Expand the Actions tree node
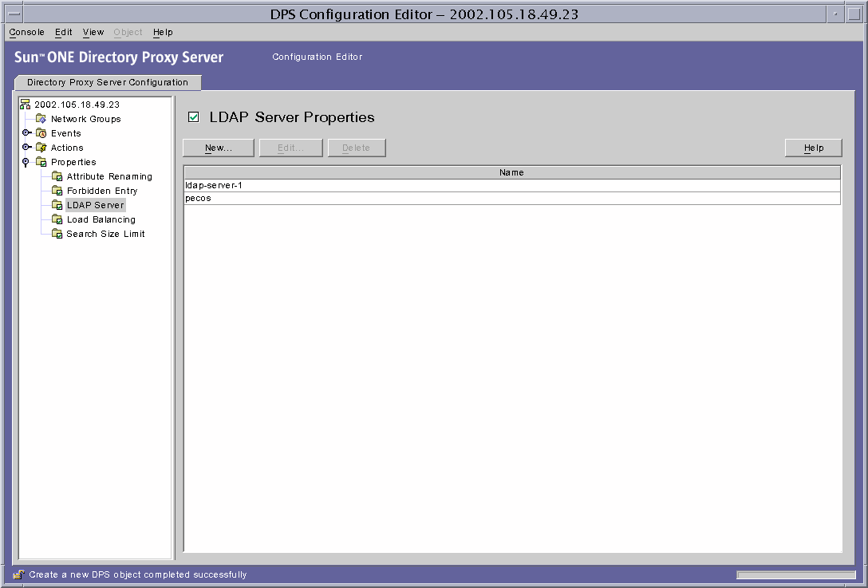This screenshot has width=868, height=588. [x=26, y=147]
